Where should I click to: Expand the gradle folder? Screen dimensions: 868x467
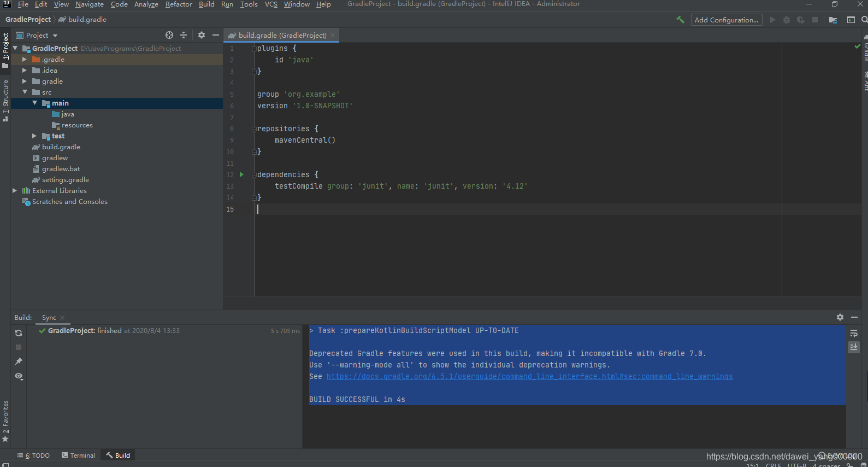pos(25,81)
